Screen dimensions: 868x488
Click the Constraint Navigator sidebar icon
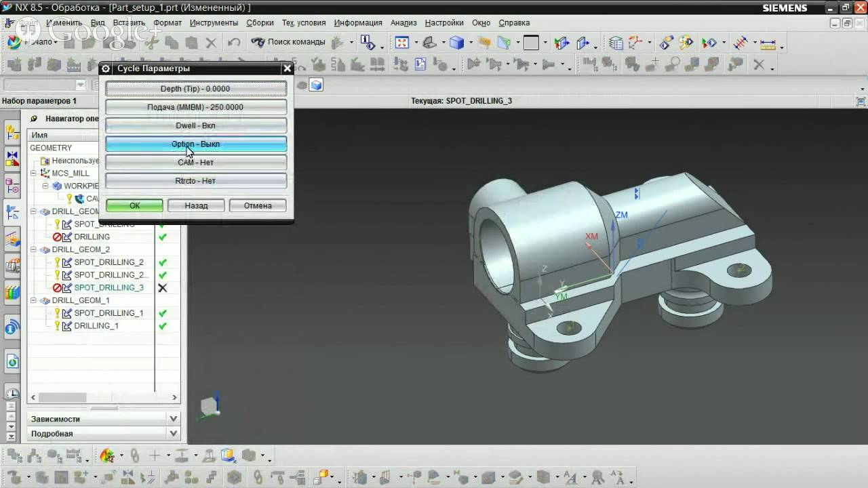12,159
